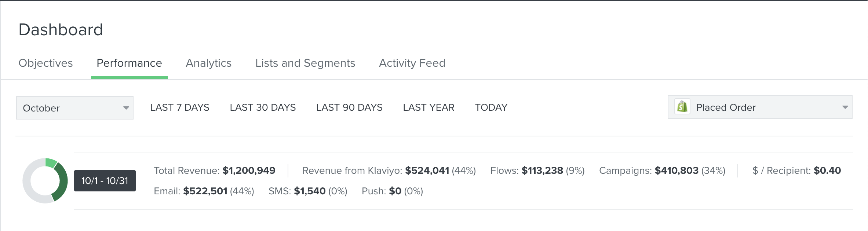Screen dimensions: 868x231
Task: View the Activity Feed tab
Action: coord(412,63)
